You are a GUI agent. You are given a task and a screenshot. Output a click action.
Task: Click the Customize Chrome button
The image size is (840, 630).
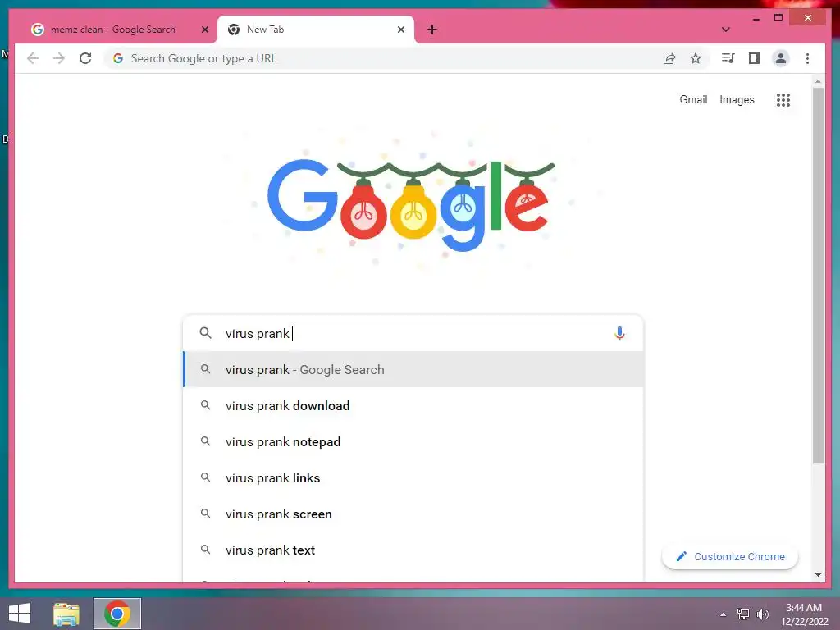pos(729,557)
